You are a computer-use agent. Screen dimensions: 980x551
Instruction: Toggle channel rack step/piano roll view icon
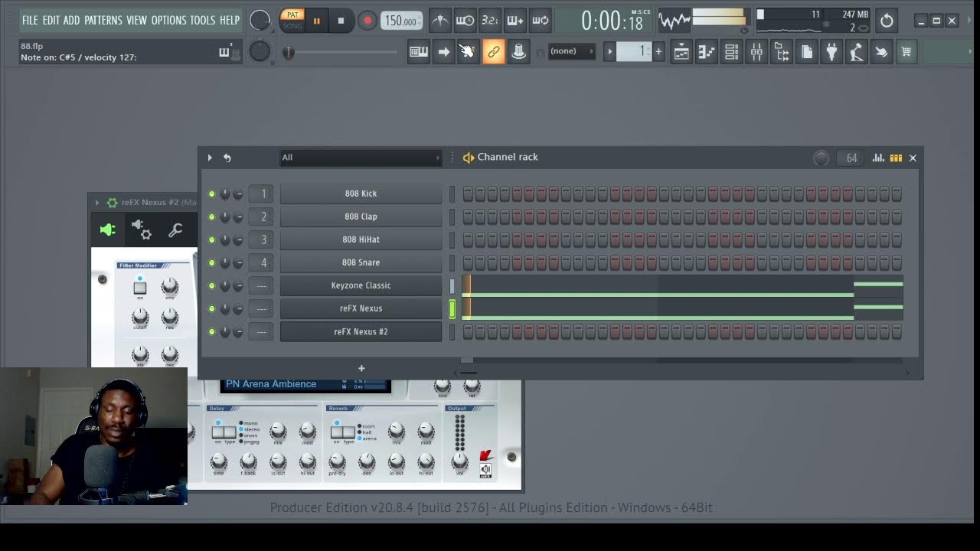(x=896, y=158)
